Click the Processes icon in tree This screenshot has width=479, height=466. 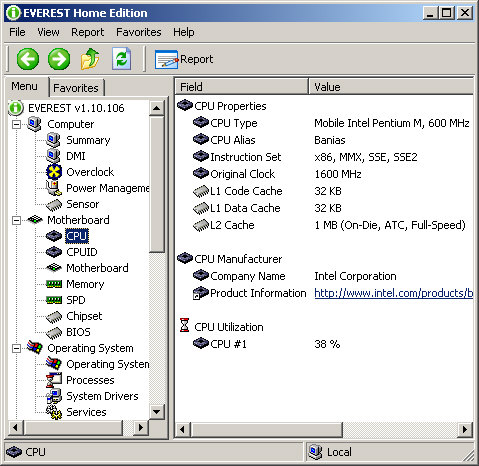pyautogui.click(x=54, y=380)
